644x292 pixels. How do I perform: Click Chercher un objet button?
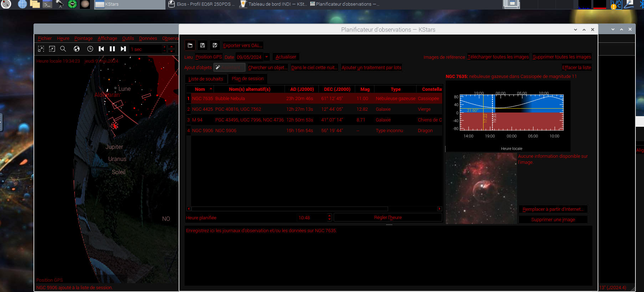coord(268,67)
